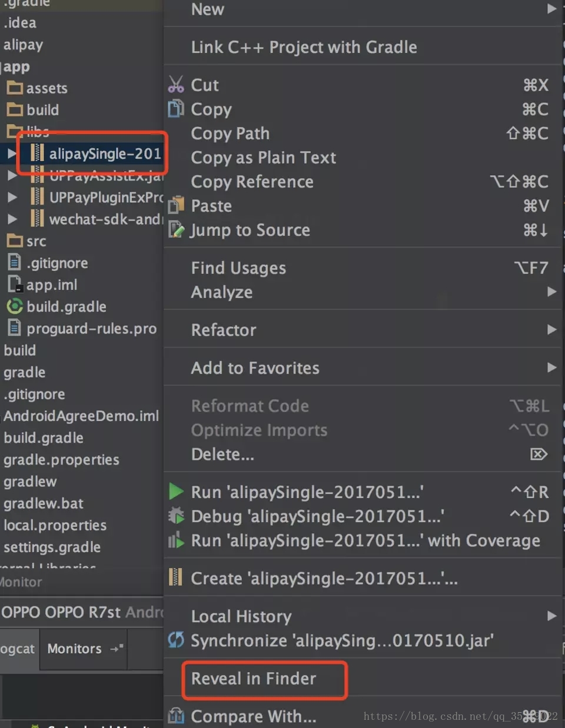Click the Synchronize refresh arrows icon
The width and height of the screenshot is (565, 728).
tap(176, 640)
